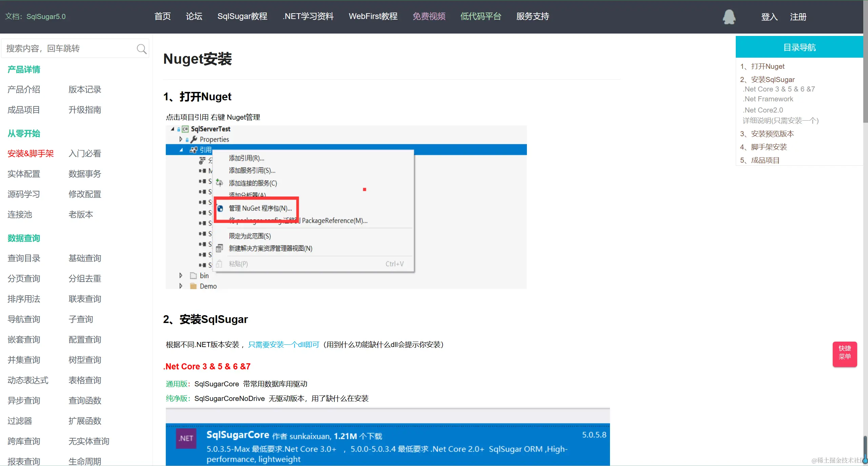The image size is (868, 466).
Task: Jump to 1、打开Nuget in 目录导航
Action: pyautogui.click(x=762, y=66)
